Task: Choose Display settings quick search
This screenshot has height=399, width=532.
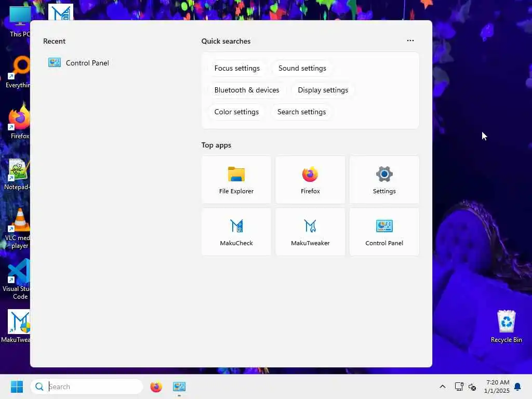Action: (x=323, y=90)
